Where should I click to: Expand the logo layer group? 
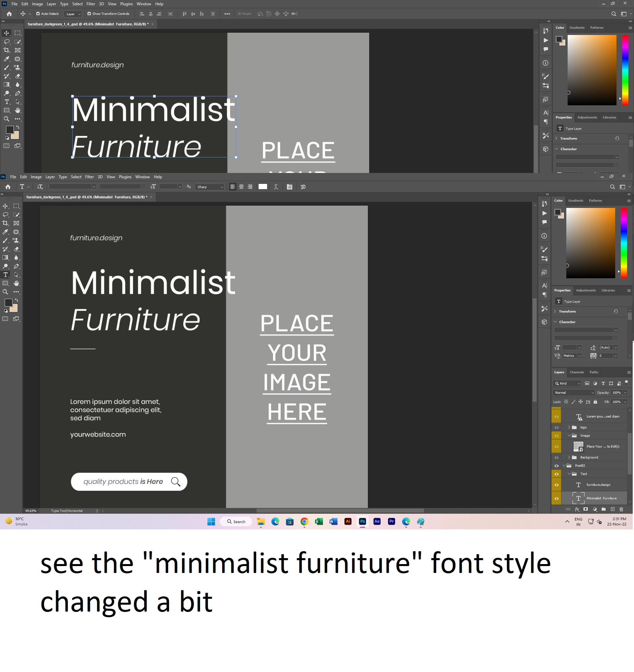point(569,427)
